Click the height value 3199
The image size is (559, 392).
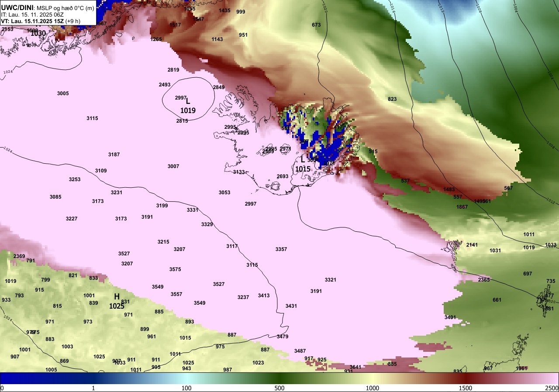(x=162, y=206)
